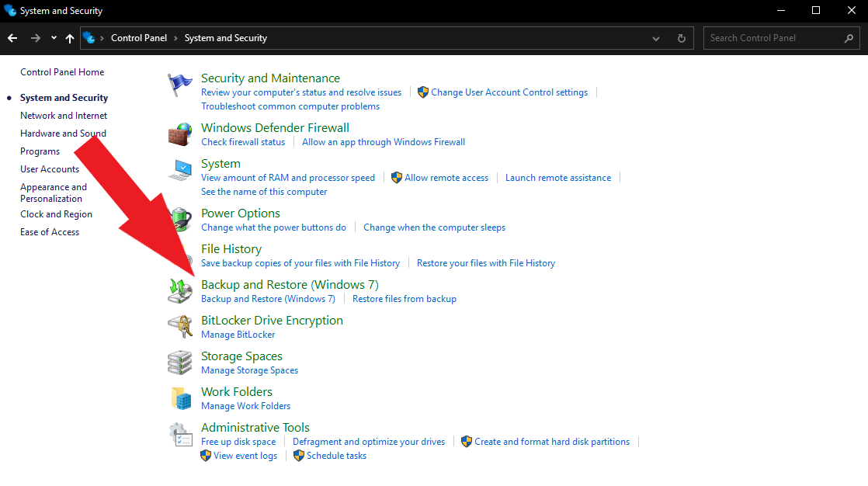Open Backup and Restore (Windows 7) heading
This screenshot has width=868, height=486.
click(x=290, y=284)
